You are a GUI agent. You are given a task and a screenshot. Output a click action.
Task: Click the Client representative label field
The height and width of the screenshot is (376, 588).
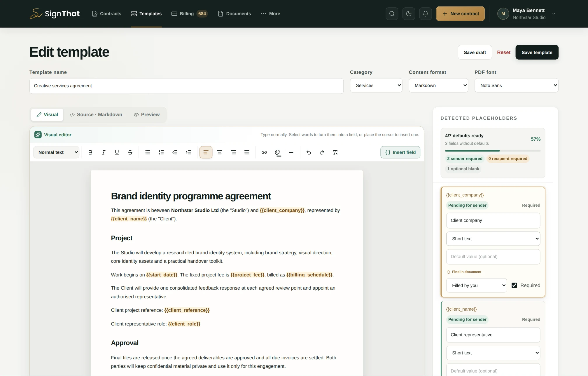(493, 335)
